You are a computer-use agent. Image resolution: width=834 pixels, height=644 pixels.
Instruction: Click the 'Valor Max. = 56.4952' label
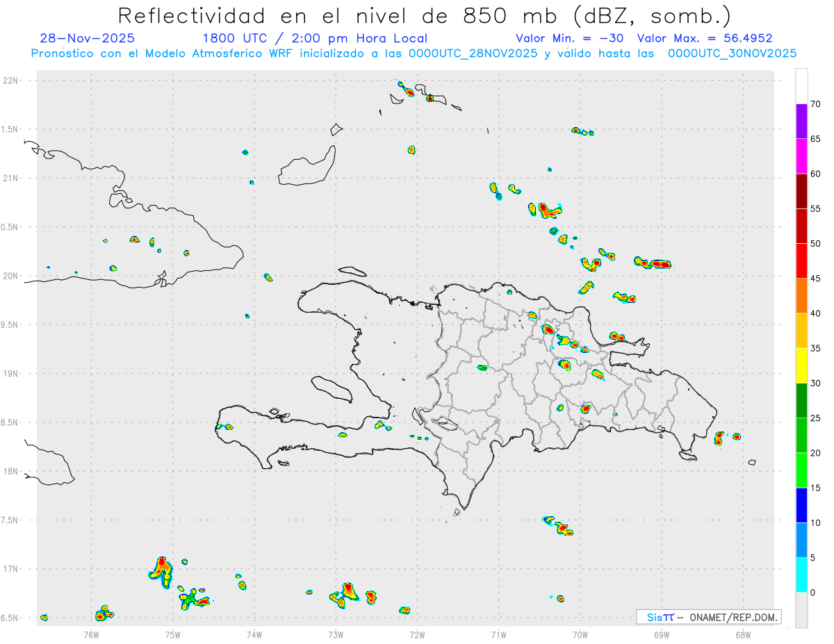pos(705,38)
